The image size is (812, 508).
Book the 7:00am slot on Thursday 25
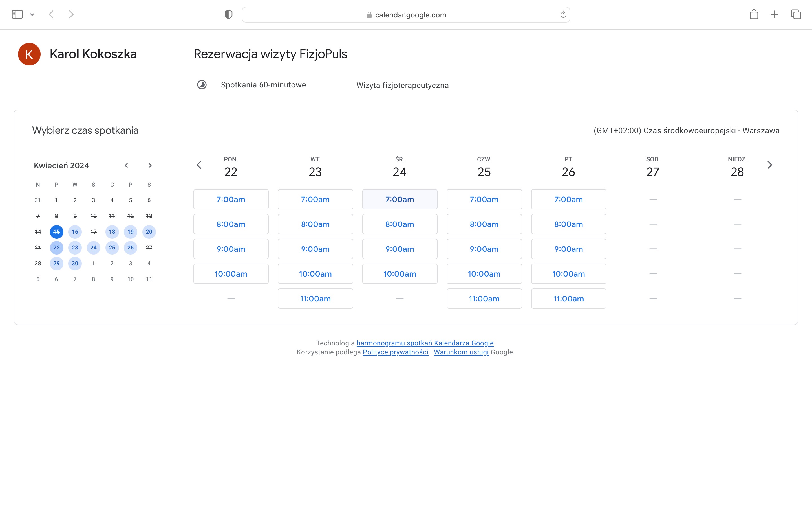[x=484, y=199]
